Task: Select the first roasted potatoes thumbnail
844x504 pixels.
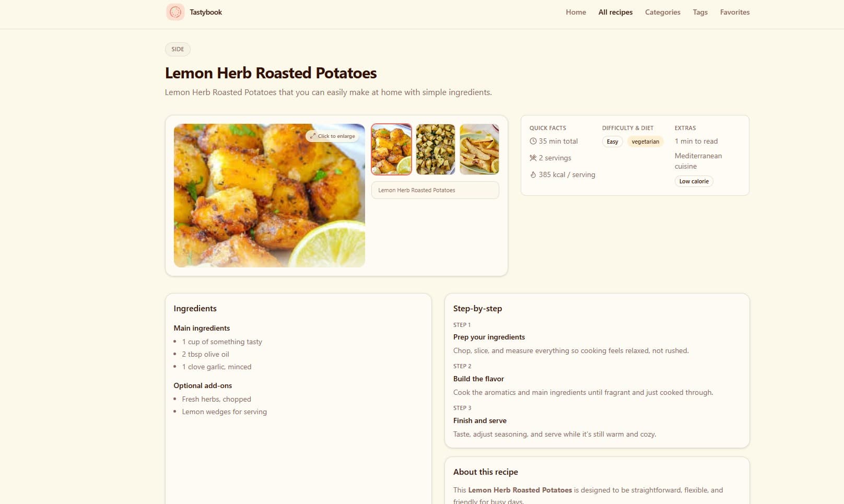Action: 391,149
